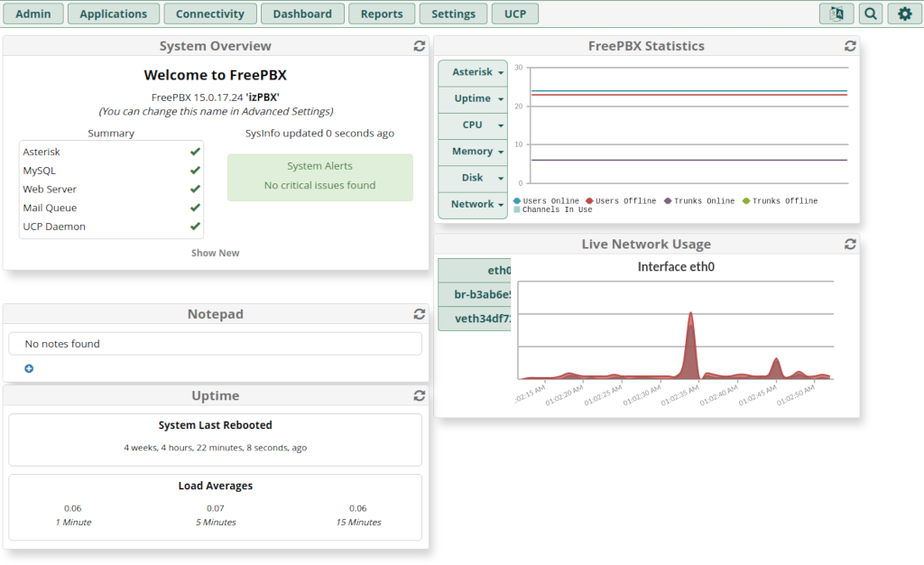The image size is (924, 565).
Task: Toggle Trunks Offline legend series
Action: click(x=780, y=201)
